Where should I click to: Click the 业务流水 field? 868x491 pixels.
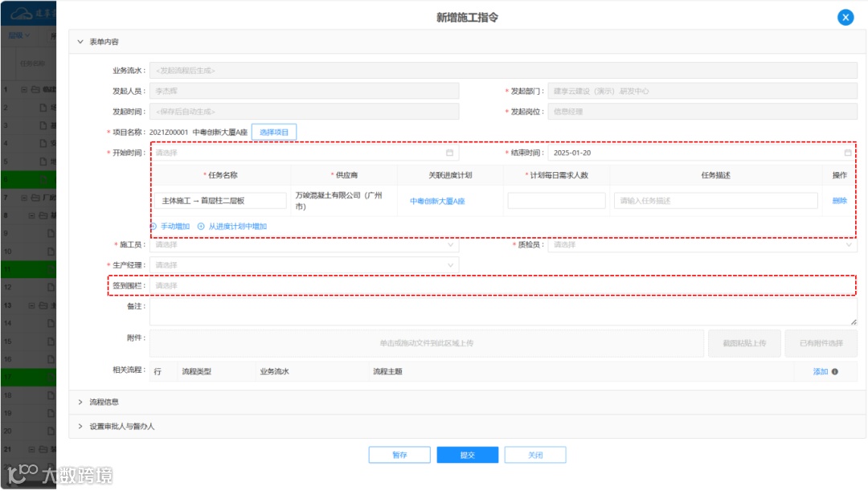click(503, 71)
